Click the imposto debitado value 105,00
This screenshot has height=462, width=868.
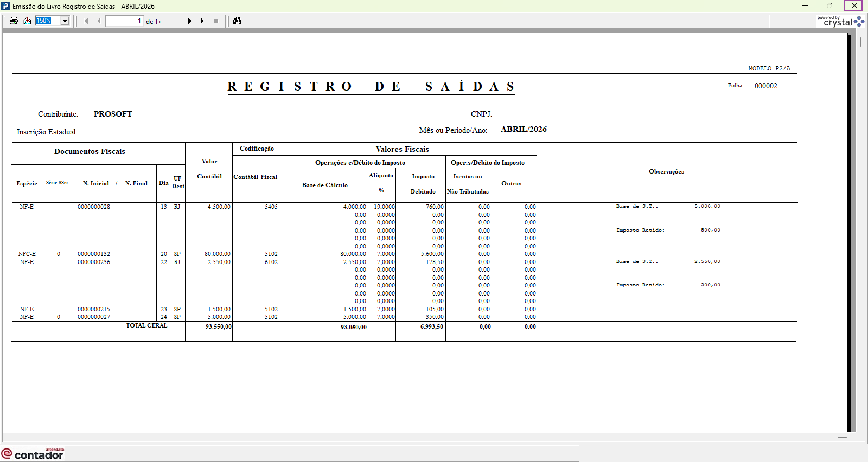tap(435, 309)
